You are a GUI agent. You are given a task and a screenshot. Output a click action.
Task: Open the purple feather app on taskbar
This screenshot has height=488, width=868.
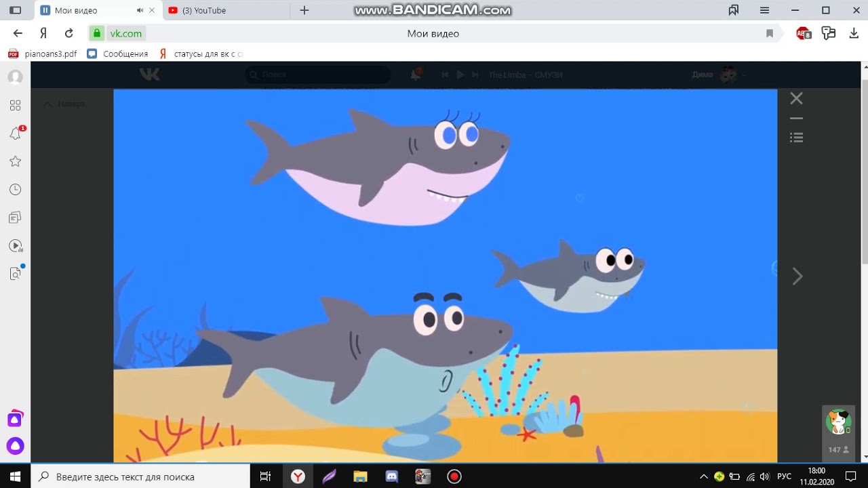329,476
